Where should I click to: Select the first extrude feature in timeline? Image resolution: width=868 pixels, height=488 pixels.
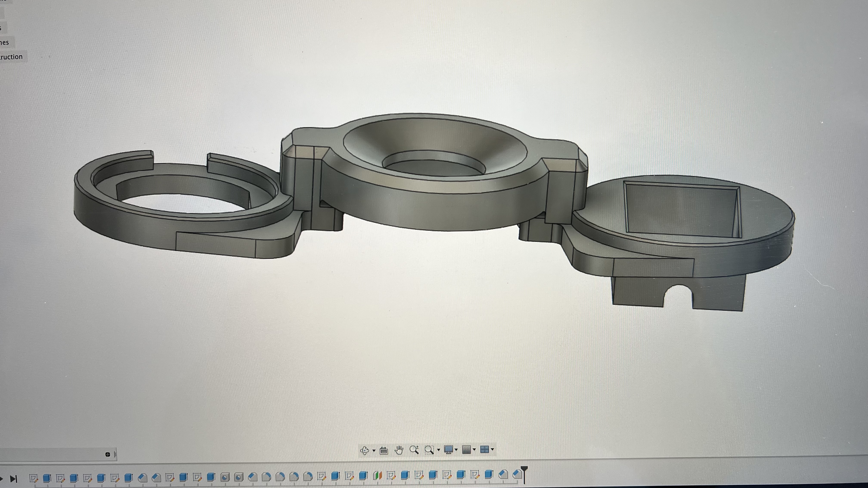(x=47, y=478)
